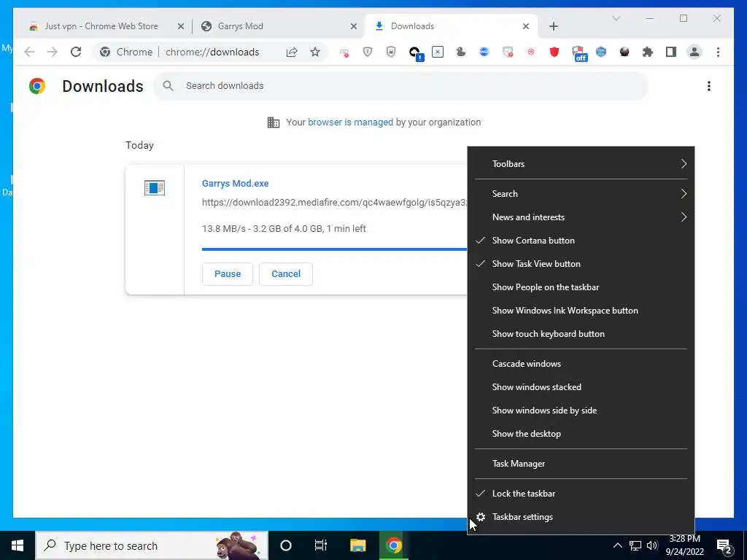Click the boxed X extension icon

pos(438,52)
